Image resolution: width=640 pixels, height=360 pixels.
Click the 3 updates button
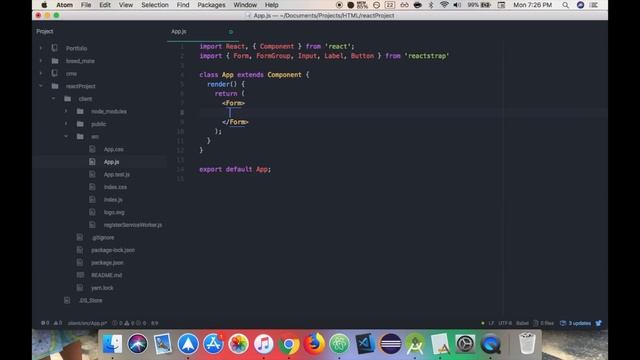(576, 323)
